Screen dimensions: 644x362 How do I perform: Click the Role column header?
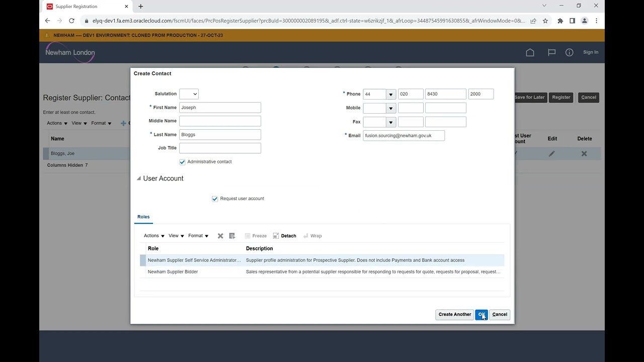[153, 249]
